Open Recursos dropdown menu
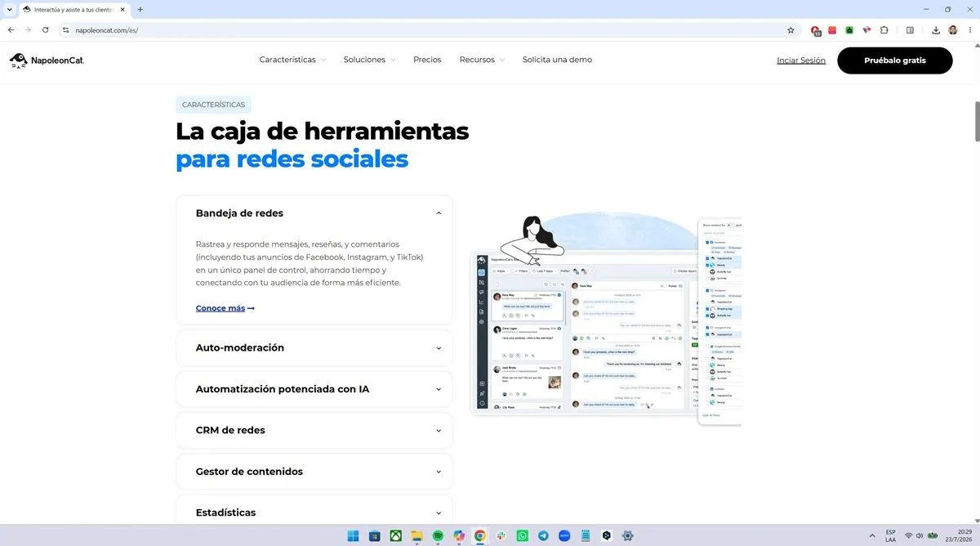The width and height of the screenshot is (980, 546). point(482,60)
